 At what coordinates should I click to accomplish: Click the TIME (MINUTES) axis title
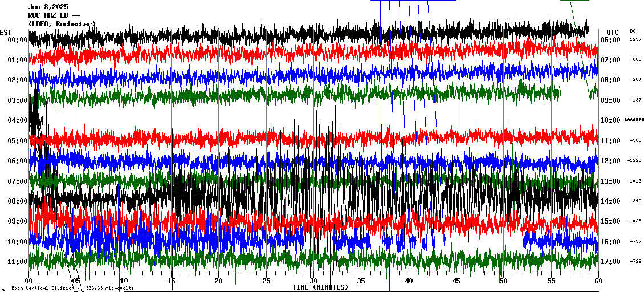[320, 287]
